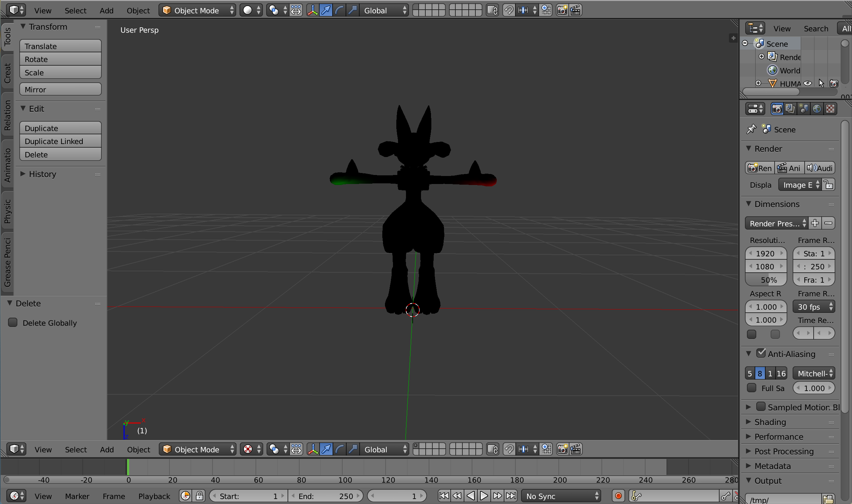Select 5 anti-aliasing samples
This screenshot has height=504, width=852.
(x=750, y=373)
